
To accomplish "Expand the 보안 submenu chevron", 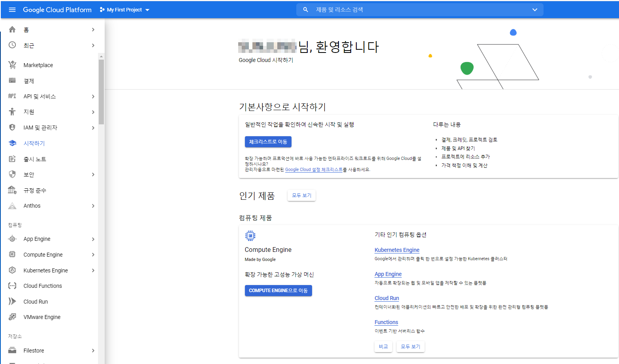I will (93, 174).
